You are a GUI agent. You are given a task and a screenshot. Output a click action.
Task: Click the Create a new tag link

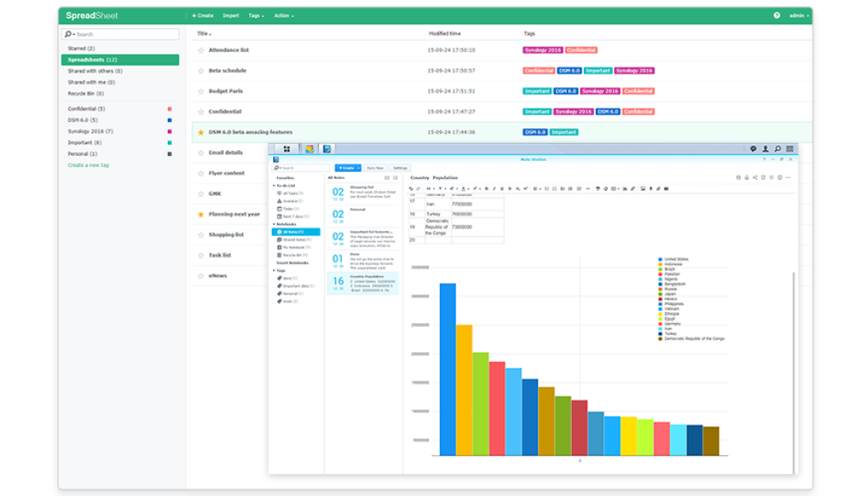[x=88, y=165]
